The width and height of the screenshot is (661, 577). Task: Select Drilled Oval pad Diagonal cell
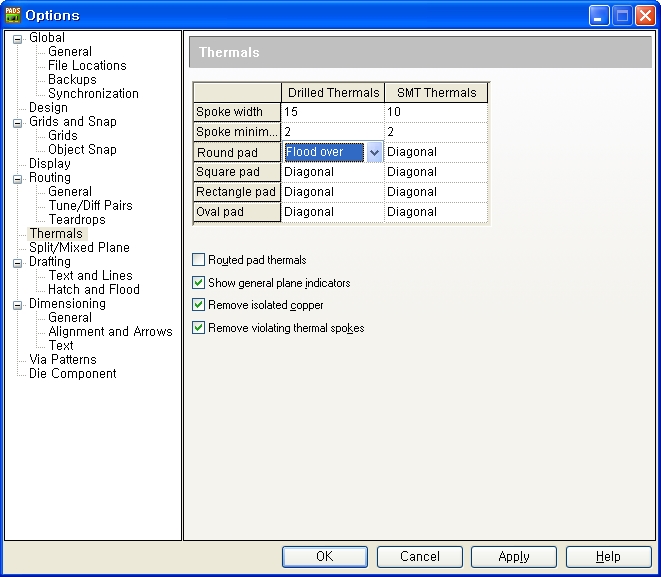coord(333,212)
